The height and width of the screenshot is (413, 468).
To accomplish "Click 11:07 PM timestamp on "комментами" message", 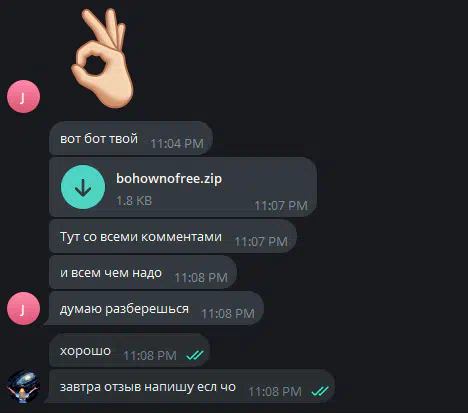I will pos(261,242).
